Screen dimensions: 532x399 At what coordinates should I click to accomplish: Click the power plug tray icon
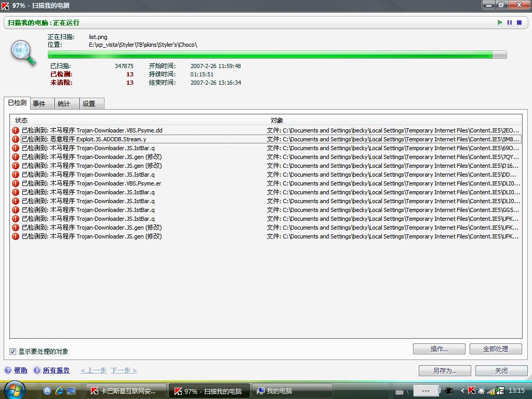pos(449,391)
